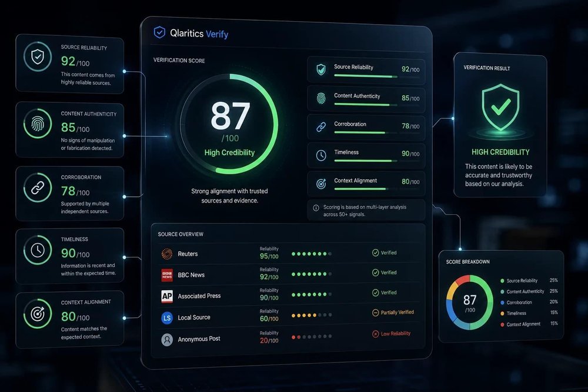Click the Score Breakdown donut chart

[469, 303]
